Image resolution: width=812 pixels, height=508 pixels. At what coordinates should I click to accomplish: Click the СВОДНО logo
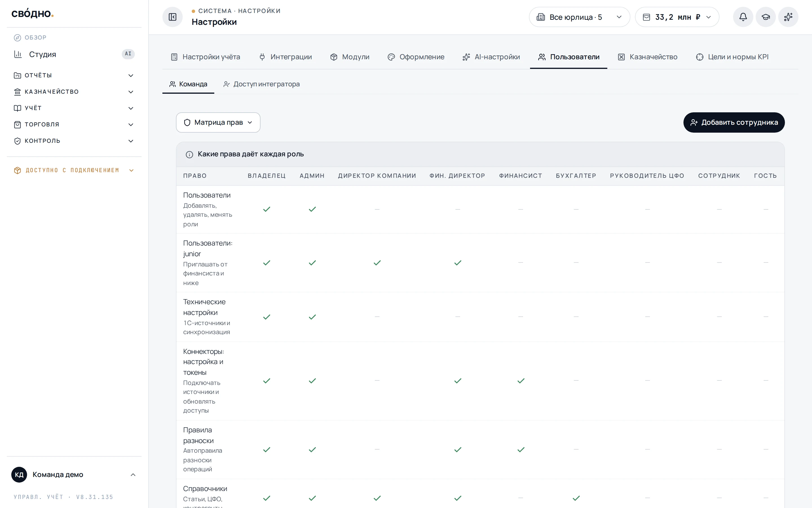(32, 14)
